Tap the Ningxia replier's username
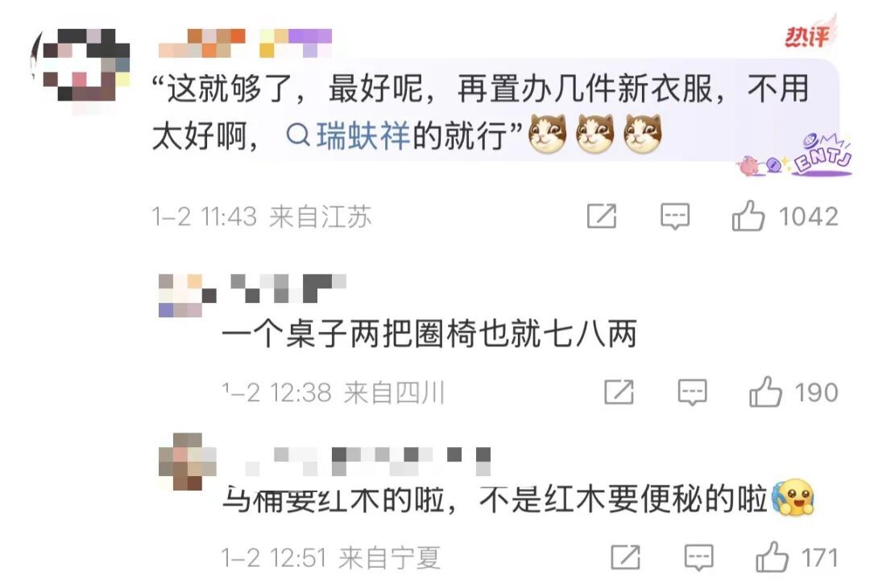Image resolution: width=870 pixels, height=588 pixels. tap(368, 462)
